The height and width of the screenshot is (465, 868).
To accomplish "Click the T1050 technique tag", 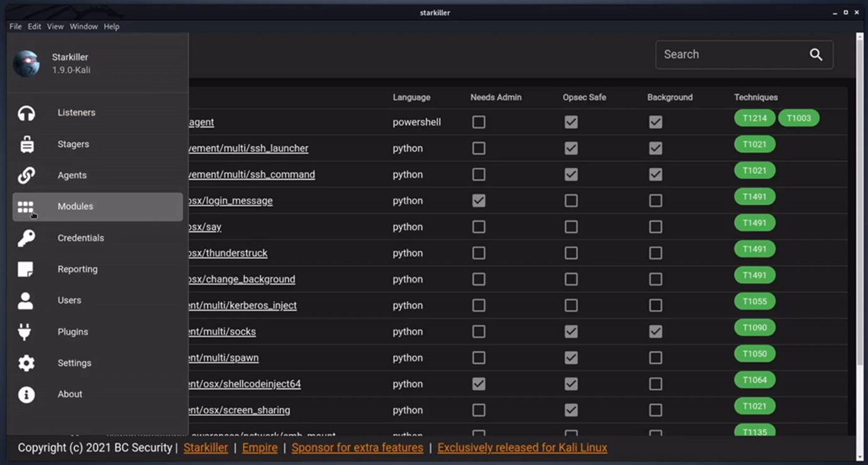I will [755, 354].
